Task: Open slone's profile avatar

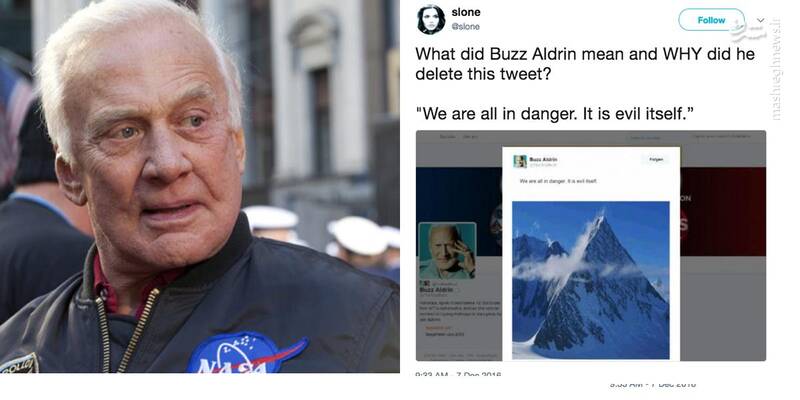Action: [x=431, y=19]
